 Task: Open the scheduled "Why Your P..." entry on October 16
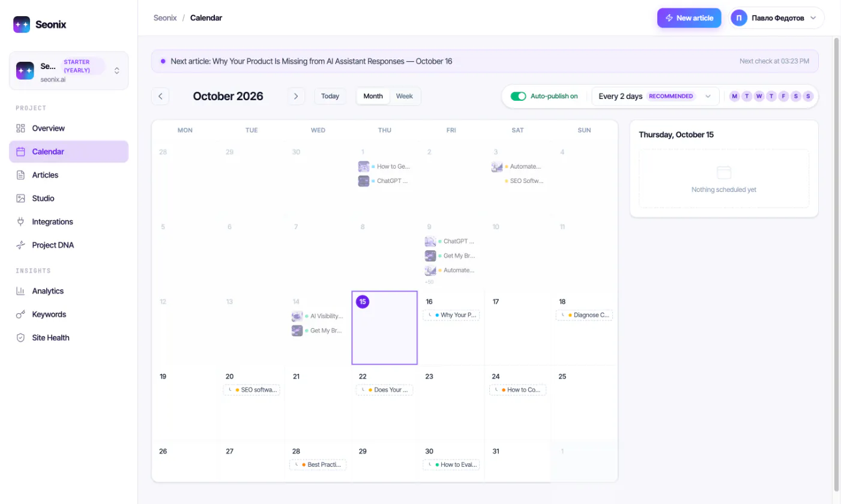point(451,315)
